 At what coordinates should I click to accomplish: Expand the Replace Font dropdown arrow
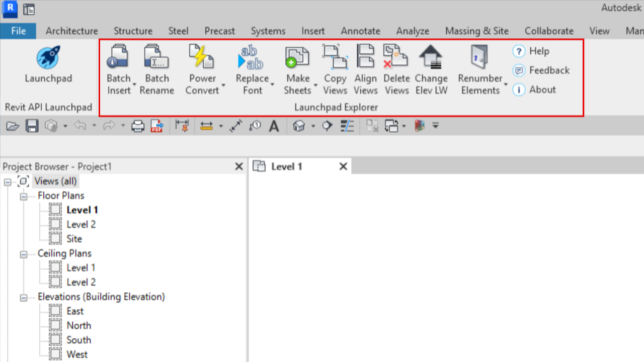click(x=272, y=84)
